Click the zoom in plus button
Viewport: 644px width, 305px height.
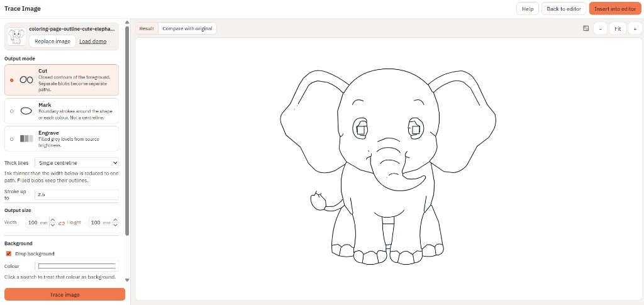[x=635, y=29]
